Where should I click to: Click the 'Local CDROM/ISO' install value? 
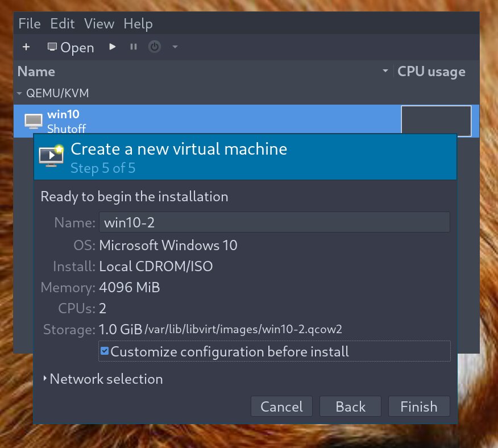(x=156, y=266)
